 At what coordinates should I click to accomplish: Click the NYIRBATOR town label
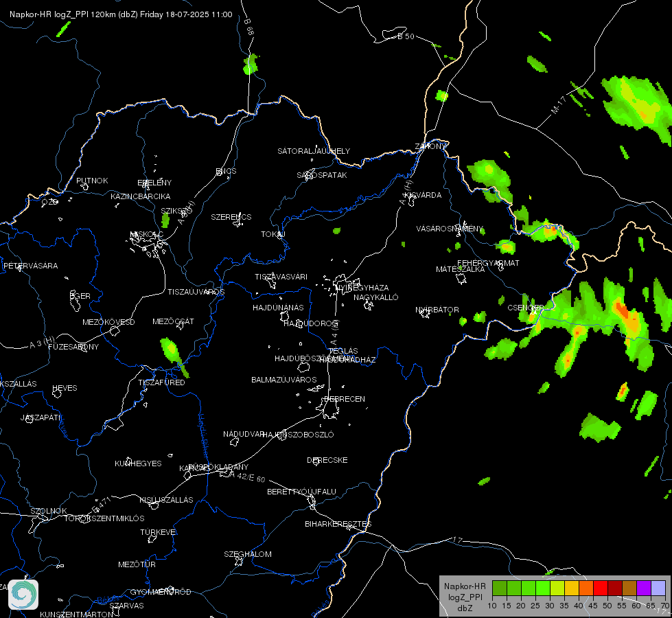[x=437, y=310]
